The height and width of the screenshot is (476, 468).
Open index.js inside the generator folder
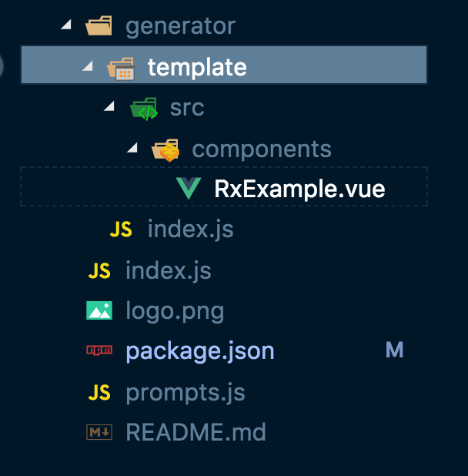tap(190, 230)
